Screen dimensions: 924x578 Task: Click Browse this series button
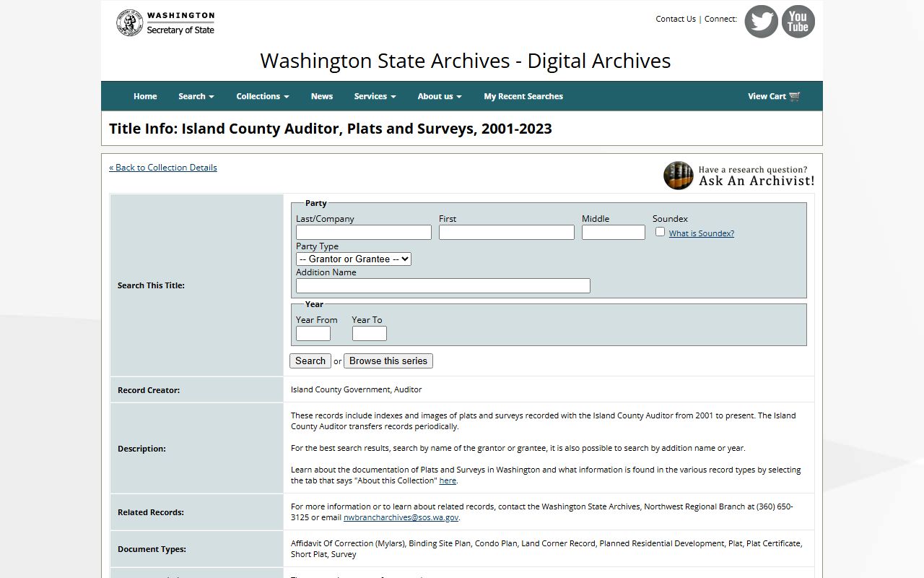pos(388,361)
